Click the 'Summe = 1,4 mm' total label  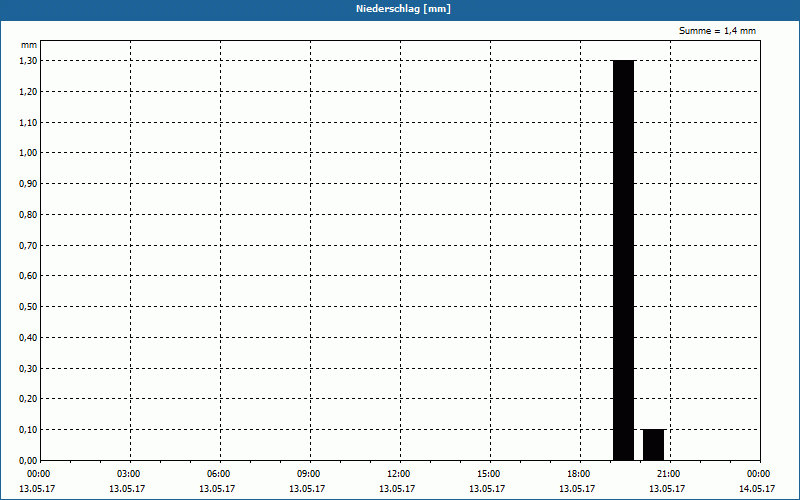(717, 31)
